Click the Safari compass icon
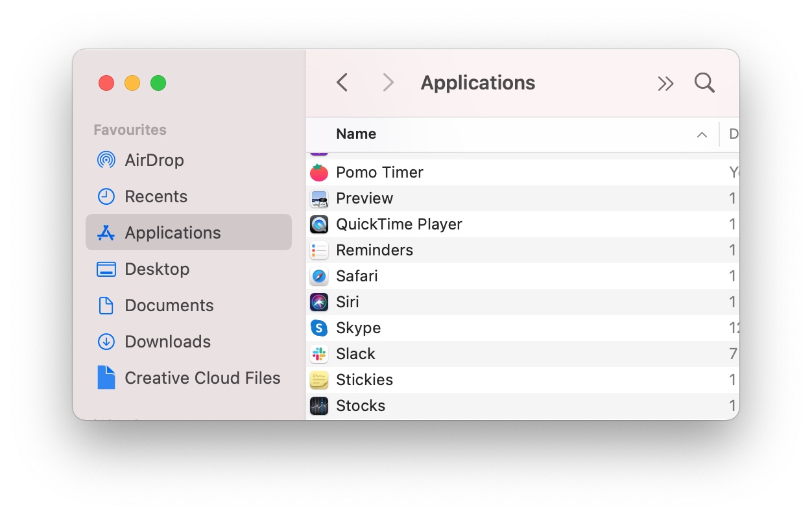 point(319,276)
